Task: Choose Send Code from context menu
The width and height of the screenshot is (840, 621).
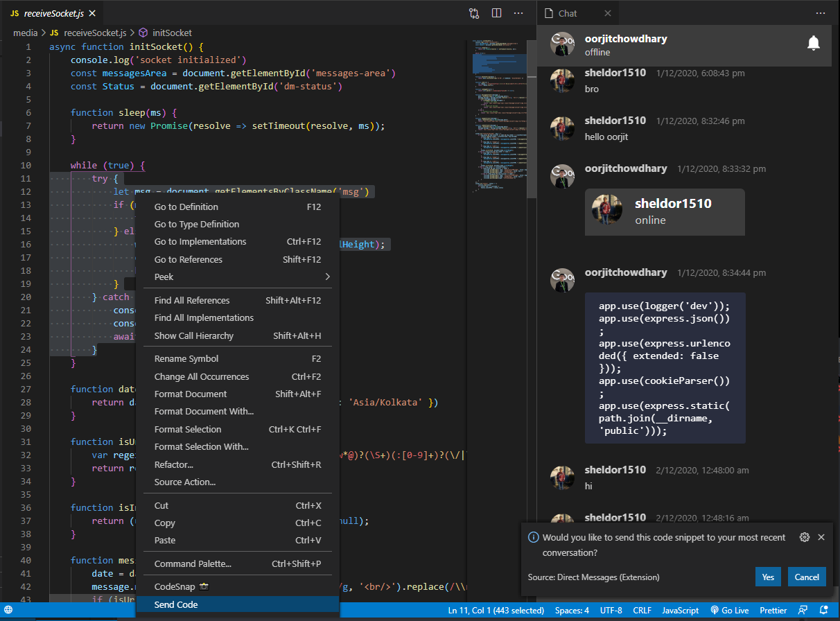Action: pyautogui.click(x=237, y=604)
